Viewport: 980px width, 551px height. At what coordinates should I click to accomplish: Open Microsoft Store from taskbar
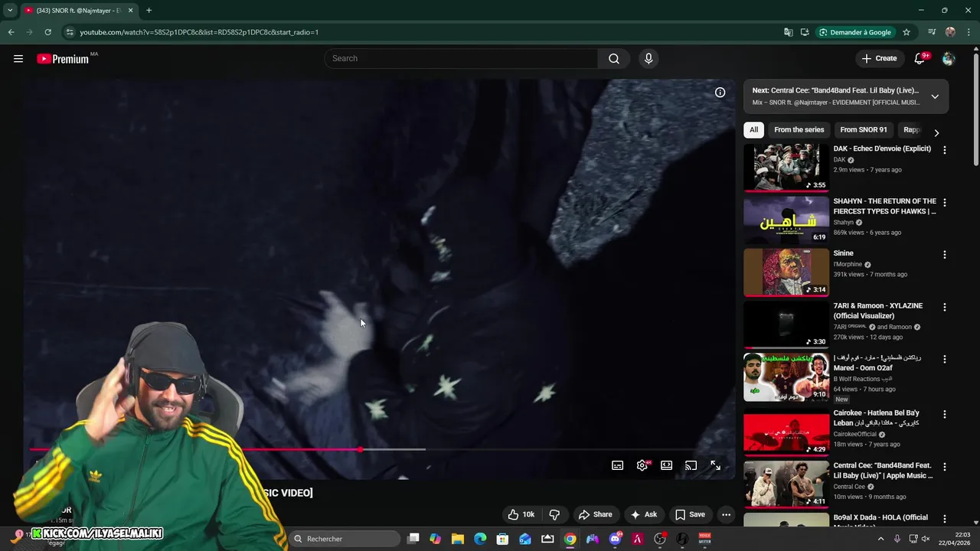pos(502,539)
